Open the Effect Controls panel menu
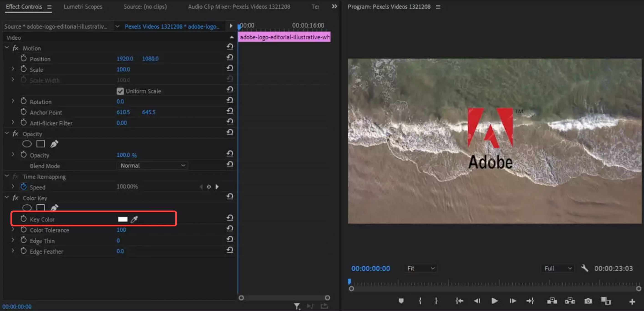Screen dimensions: 644x311 [49, 7]
